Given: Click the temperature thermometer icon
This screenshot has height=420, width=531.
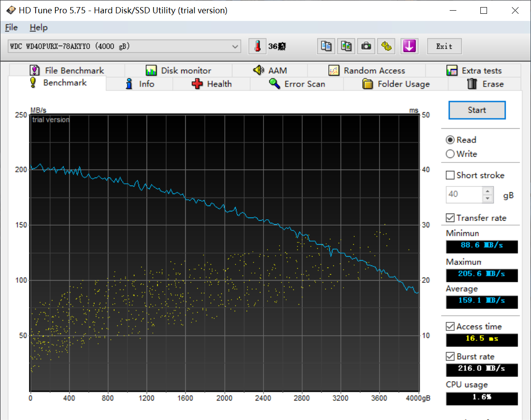Looking at the screenshot, I should coord(257,46).
